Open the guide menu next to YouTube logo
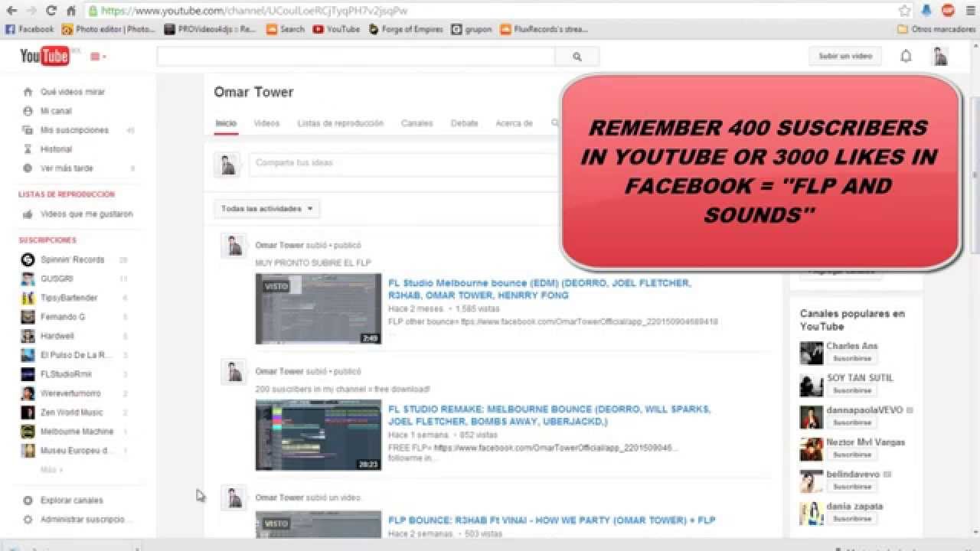Viewport: 980px width, 551px height. [98, 57]
